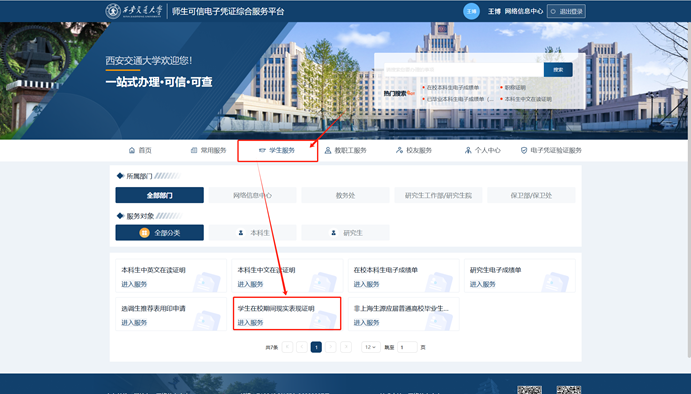This screenshot has height=394, width=691.
Task: Click the 退出登录 logout button
Action: [566, 11]
